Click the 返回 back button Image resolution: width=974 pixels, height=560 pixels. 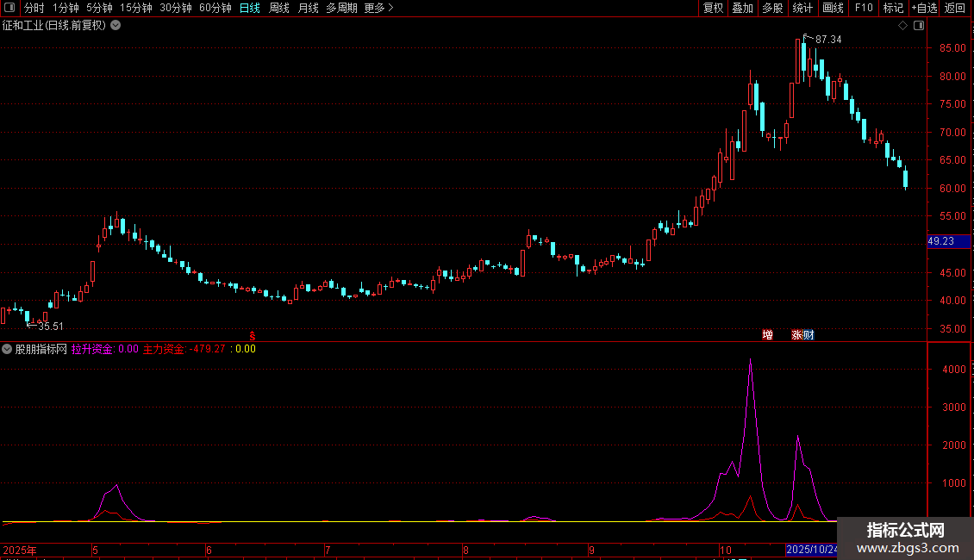click(x=955, y=8)
